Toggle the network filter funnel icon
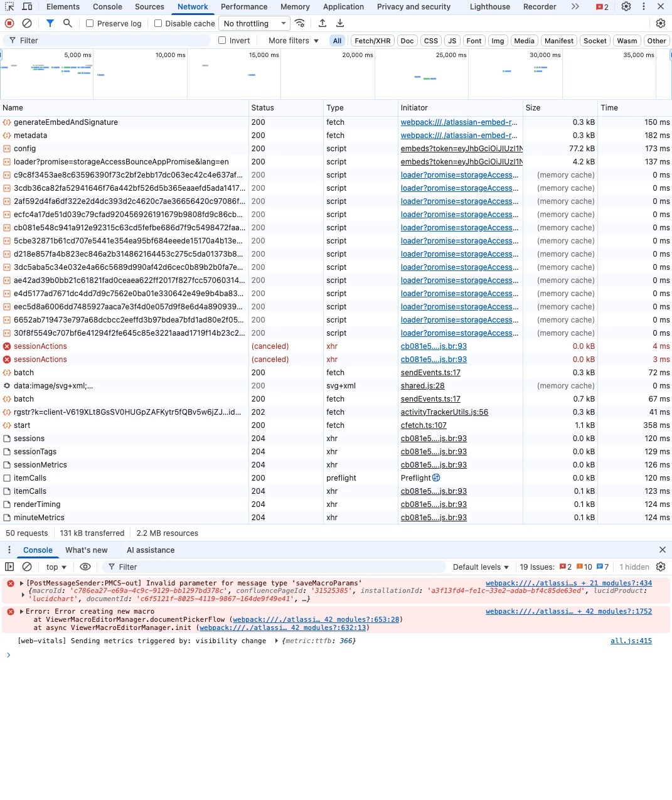The image size is (672, 800). point(50,23)
